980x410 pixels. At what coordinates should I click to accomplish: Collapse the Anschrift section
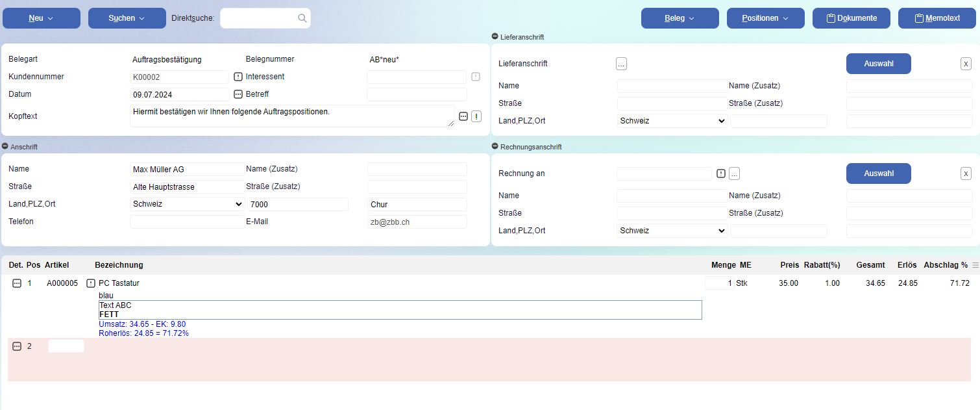(x=5, y=147)
